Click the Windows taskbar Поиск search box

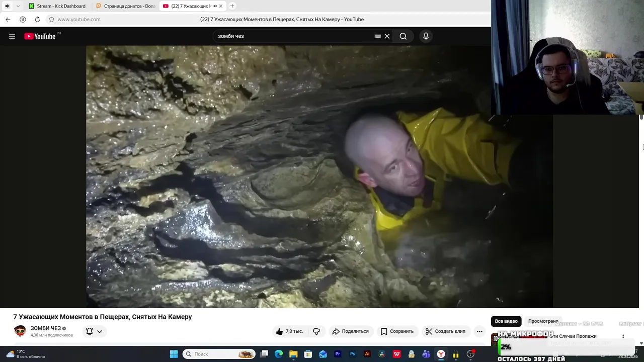pos(219,354)
